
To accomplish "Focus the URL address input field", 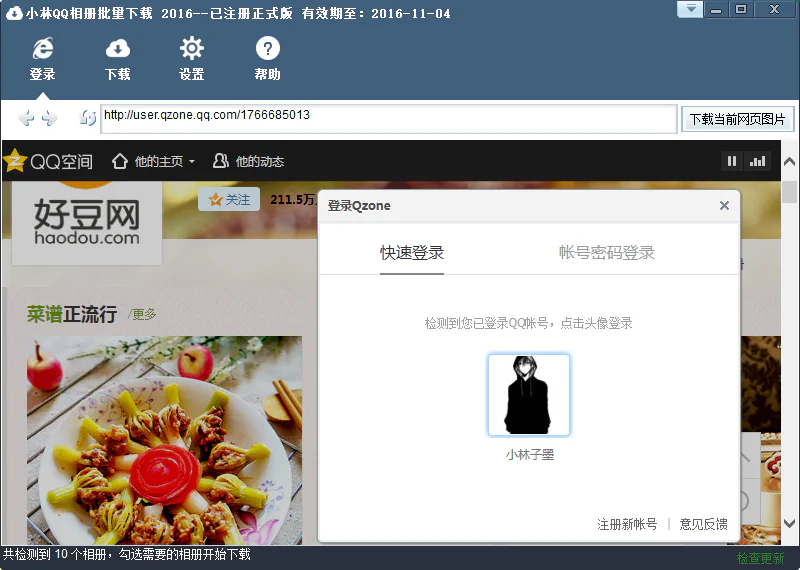I will [x=389, y=119].
